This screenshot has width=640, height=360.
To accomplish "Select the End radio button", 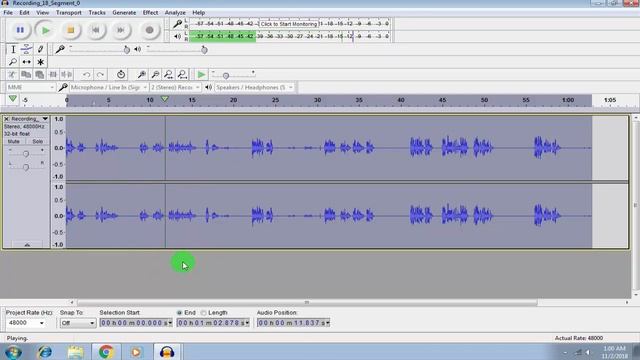I will tap(179, 313).
